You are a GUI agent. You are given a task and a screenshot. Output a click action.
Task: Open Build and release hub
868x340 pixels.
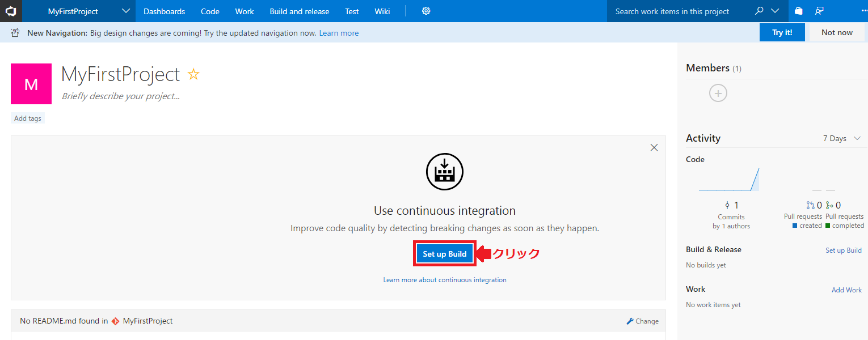(x=300, y=11)
